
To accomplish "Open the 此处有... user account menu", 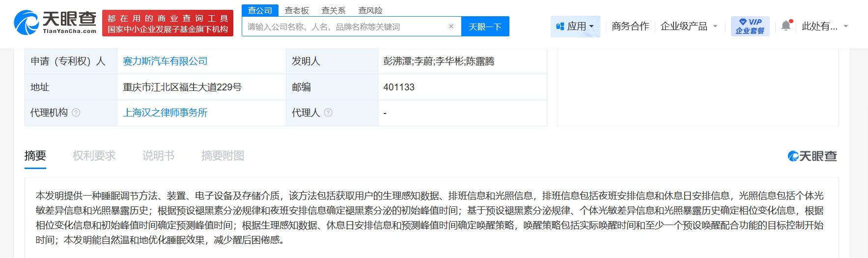I will pyautogui.click(x=824, y=27).
